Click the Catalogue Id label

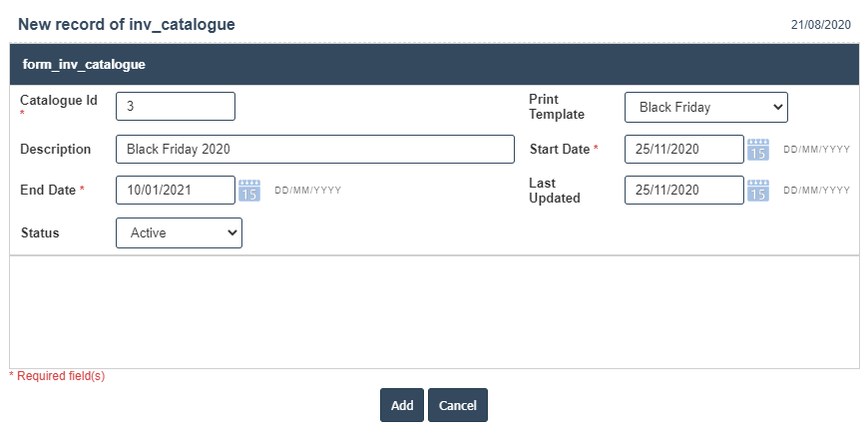coord(59,100)
